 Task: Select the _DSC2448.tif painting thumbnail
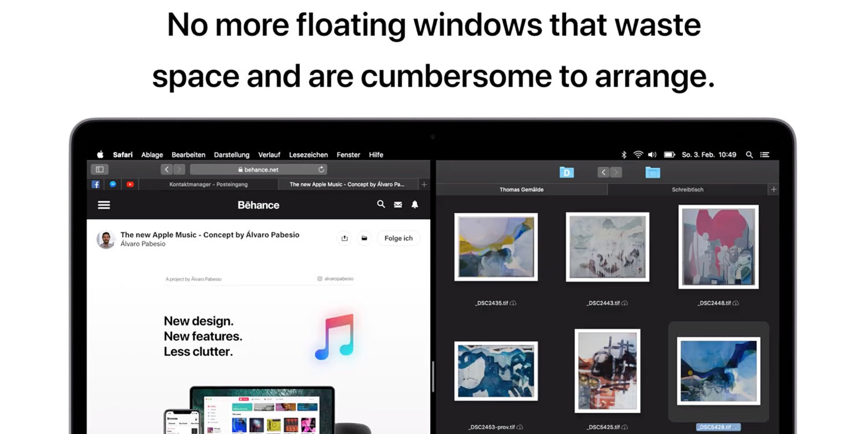pos(718,247)
